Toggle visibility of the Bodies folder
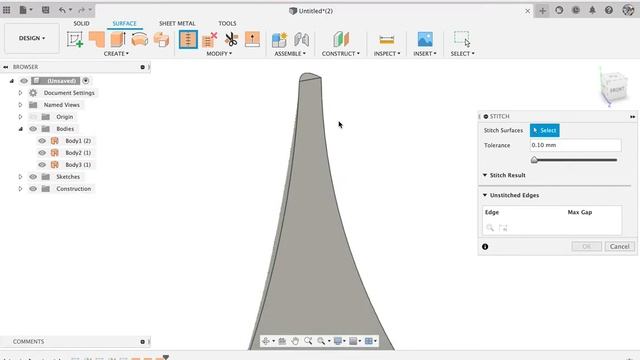The height and width of the screenshot is (360, 640). (33, 129)
